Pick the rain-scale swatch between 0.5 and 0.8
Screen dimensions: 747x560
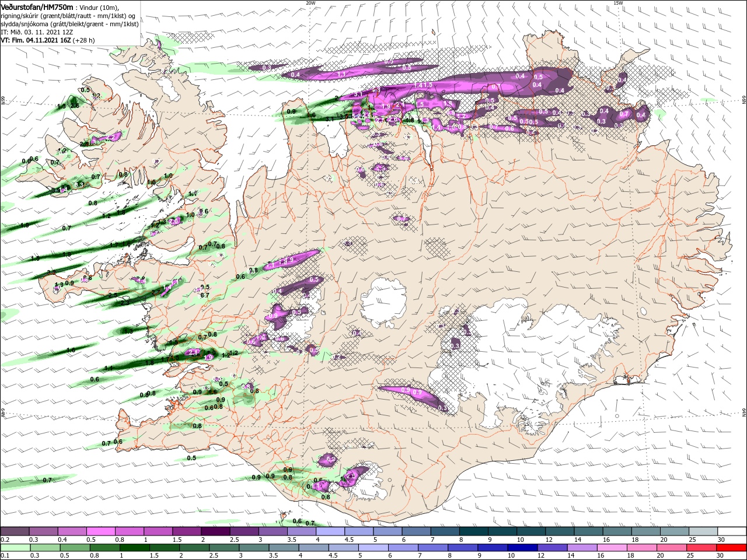pos(74,548)
